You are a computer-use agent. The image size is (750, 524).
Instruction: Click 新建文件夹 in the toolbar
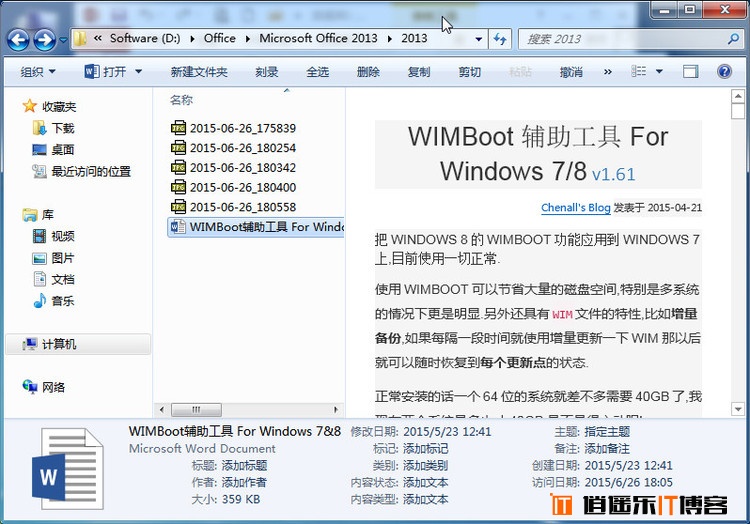pyautogui.click(x=199, y=72)
